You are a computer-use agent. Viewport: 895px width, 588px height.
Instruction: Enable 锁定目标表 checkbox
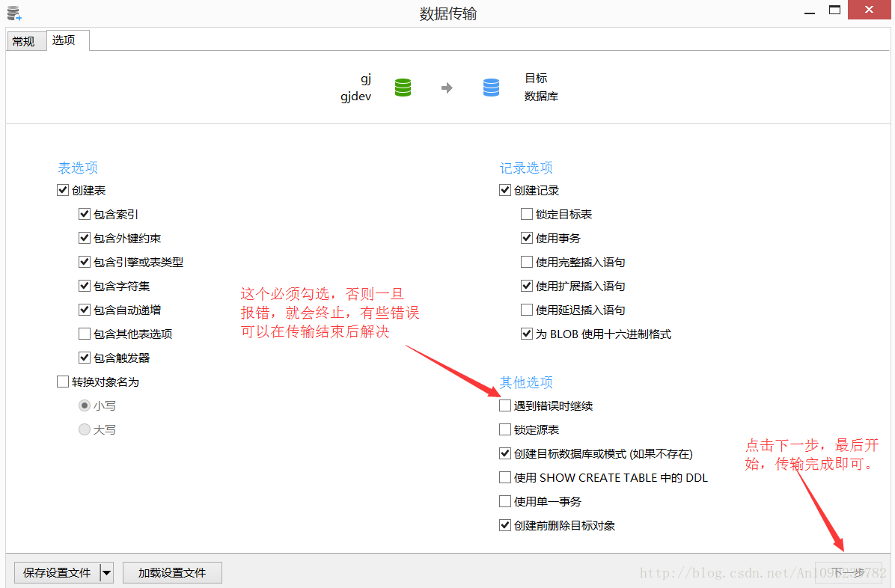click(x=527, y=214)
